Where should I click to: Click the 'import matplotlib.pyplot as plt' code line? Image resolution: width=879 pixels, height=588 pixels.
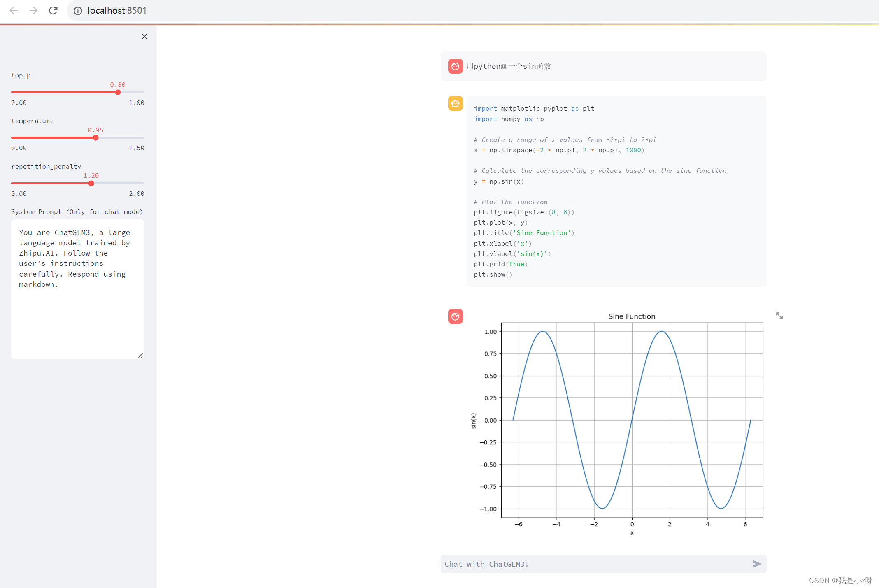pyautogui.click(x=534, y=109)
